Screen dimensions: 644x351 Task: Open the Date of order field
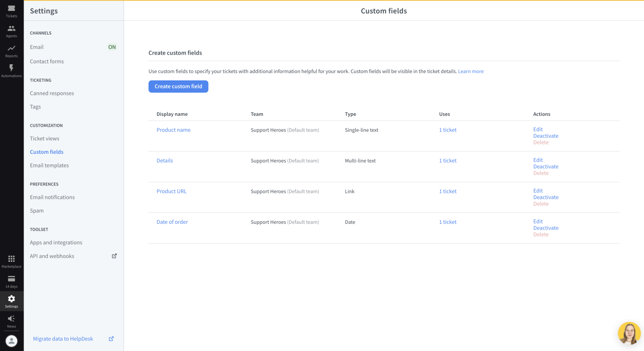pyautogui.click(x=172, y=222)
